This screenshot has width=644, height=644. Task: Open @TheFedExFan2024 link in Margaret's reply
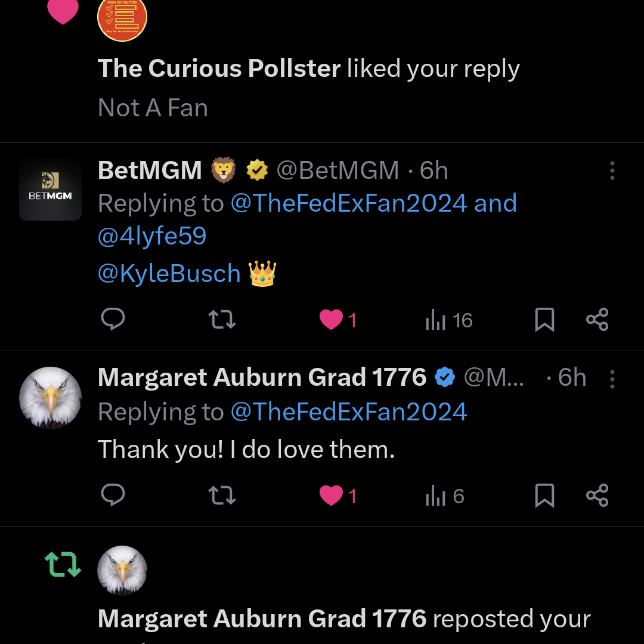[349, 412]
